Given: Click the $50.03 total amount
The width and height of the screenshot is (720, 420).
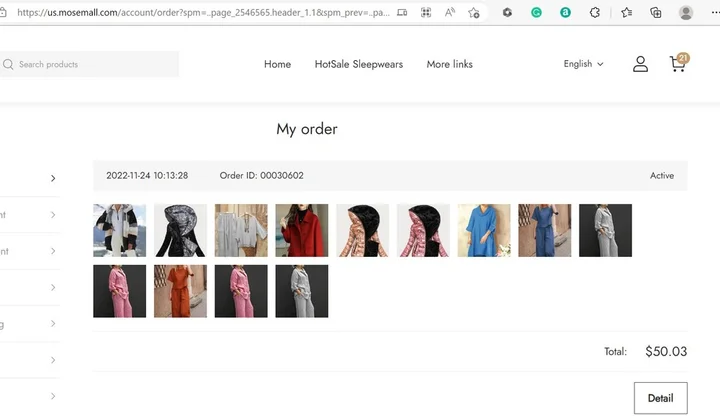Looking at the screenshot, I should pos(666,351).
